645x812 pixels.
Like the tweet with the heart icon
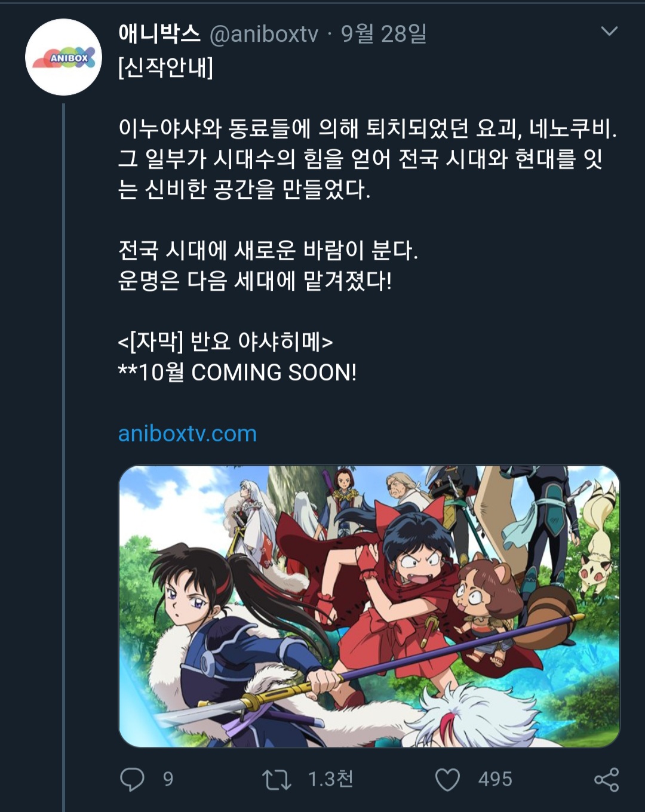pos(447,780)
